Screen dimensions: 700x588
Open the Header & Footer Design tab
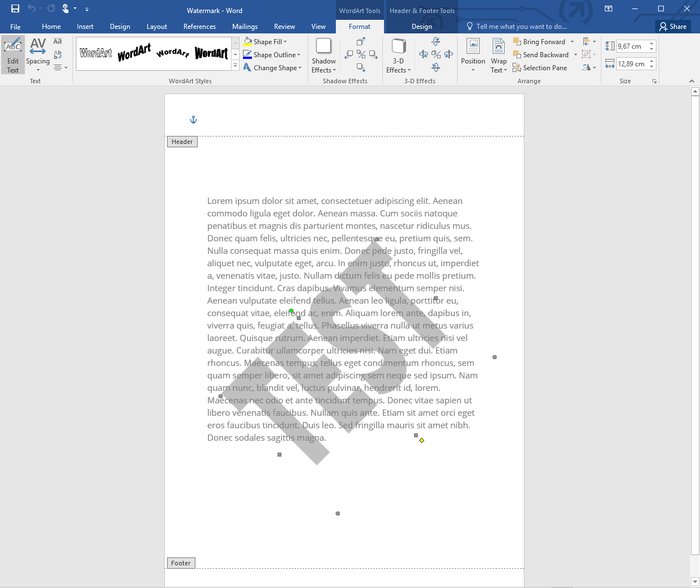coord(421,27)
